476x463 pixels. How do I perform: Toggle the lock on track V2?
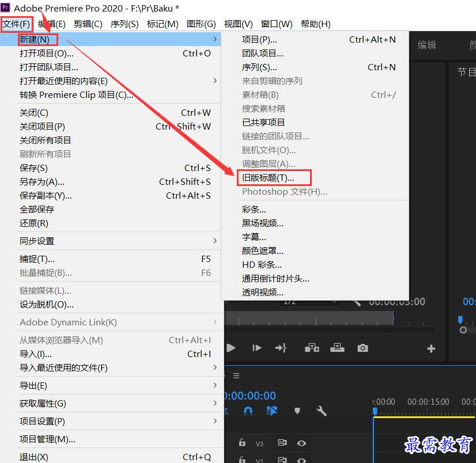(242, 460)
